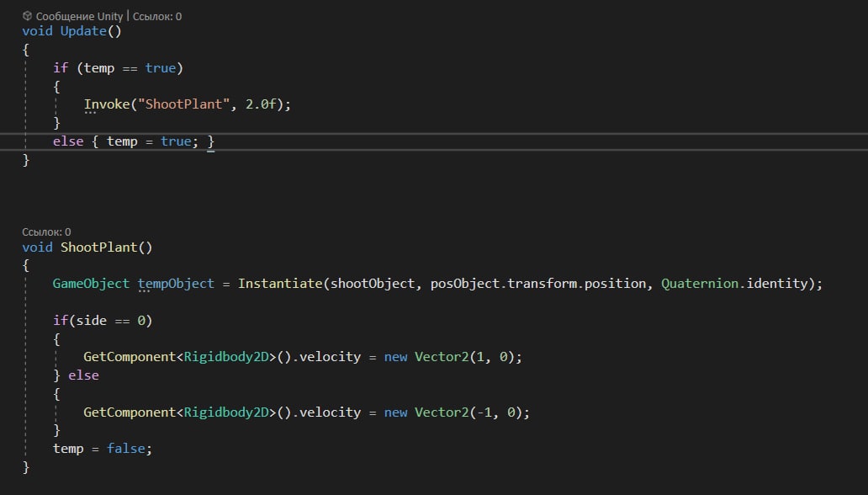Click the 'if (temp == true)' condition

tap(118, 68)
